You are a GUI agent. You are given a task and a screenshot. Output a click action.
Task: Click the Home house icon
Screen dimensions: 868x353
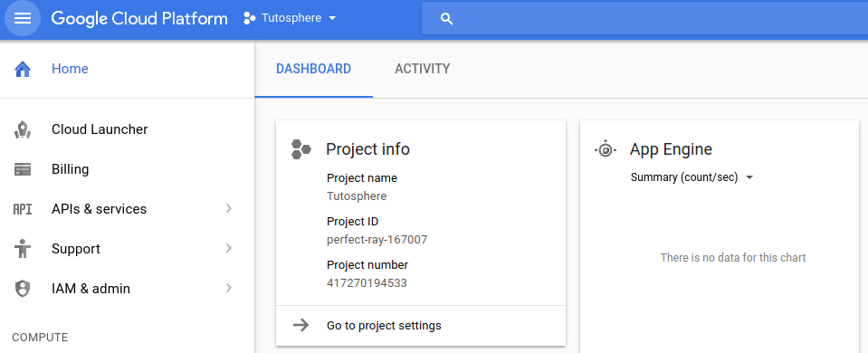click(x=23, y=69)
